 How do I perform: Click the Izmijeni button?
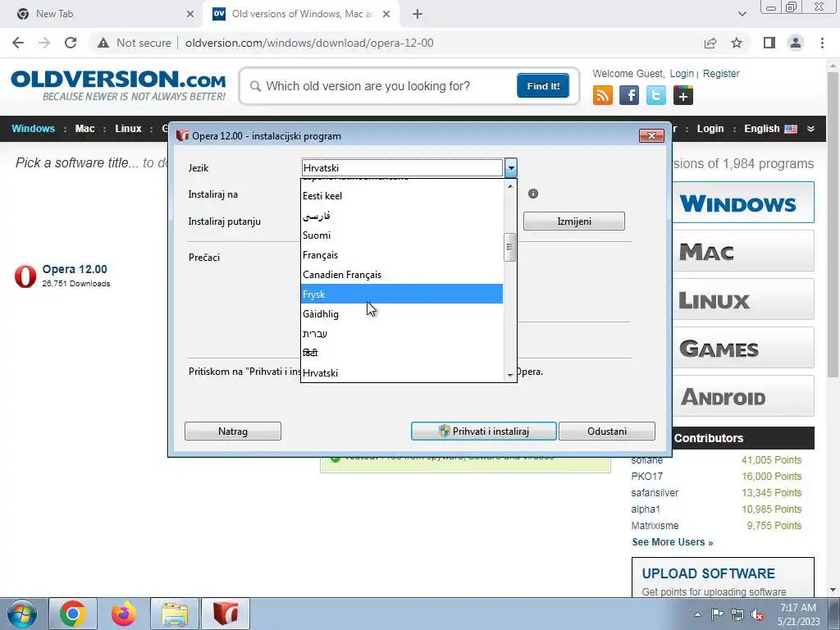573,221
